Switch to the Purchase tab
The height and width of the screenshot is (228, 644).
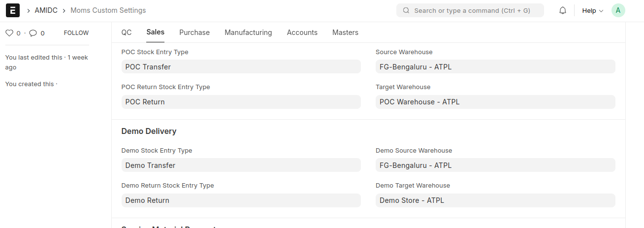194,33
